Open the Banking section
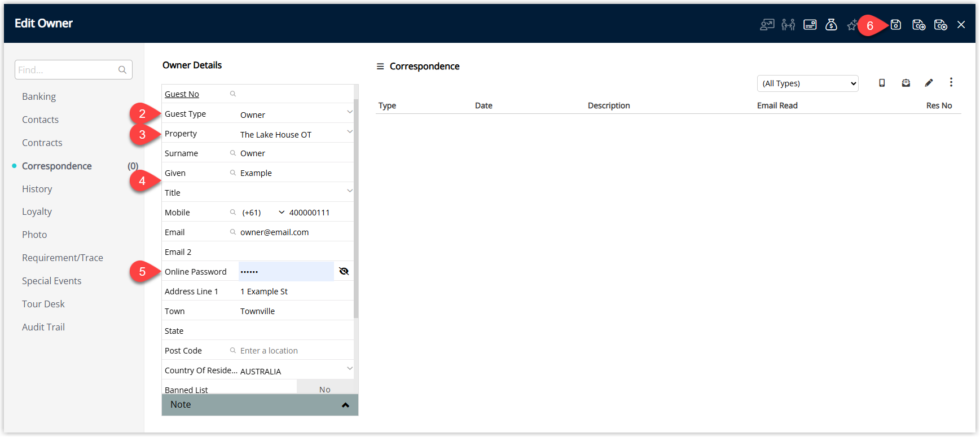 (39, 96)
